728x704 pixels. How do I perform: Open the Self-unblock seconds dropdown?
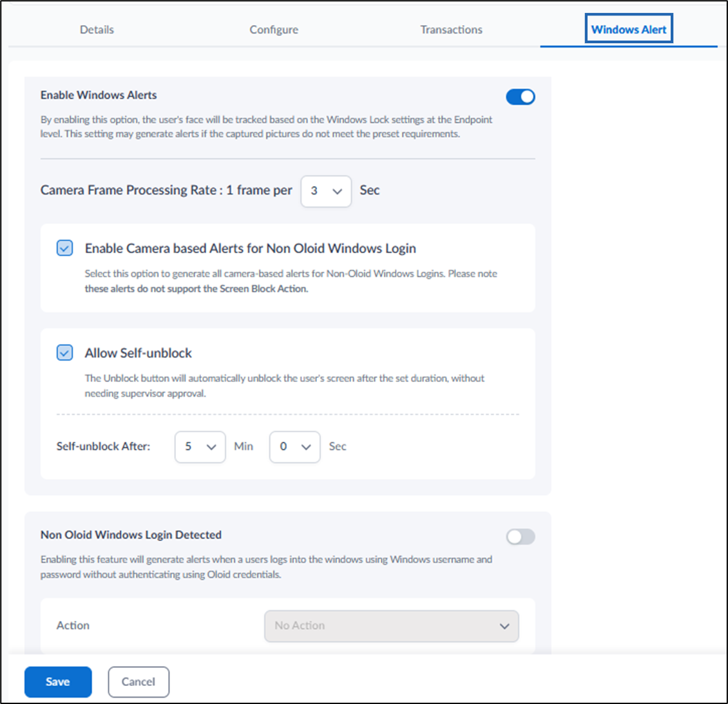(295, 447)
